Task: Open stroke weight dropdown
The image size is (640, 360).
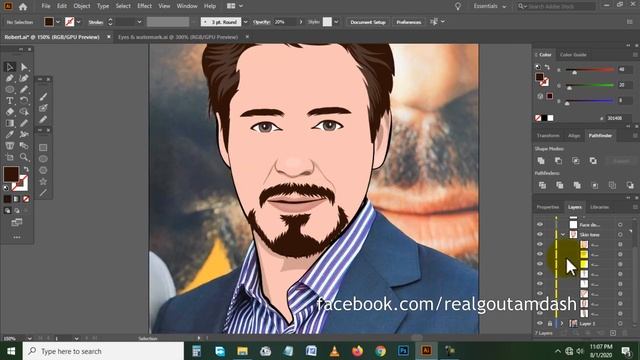Action: (139, 22)
